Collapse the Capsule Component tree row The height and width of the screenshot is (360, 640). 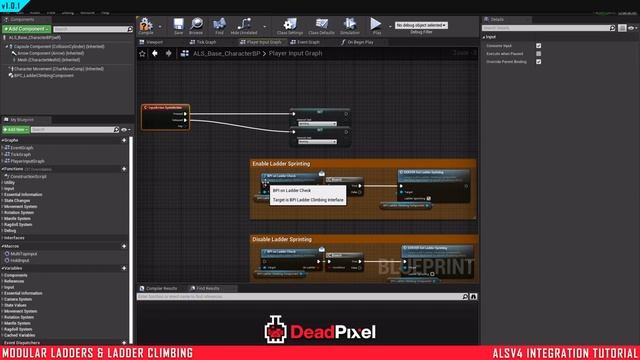[x=7, y=47]
